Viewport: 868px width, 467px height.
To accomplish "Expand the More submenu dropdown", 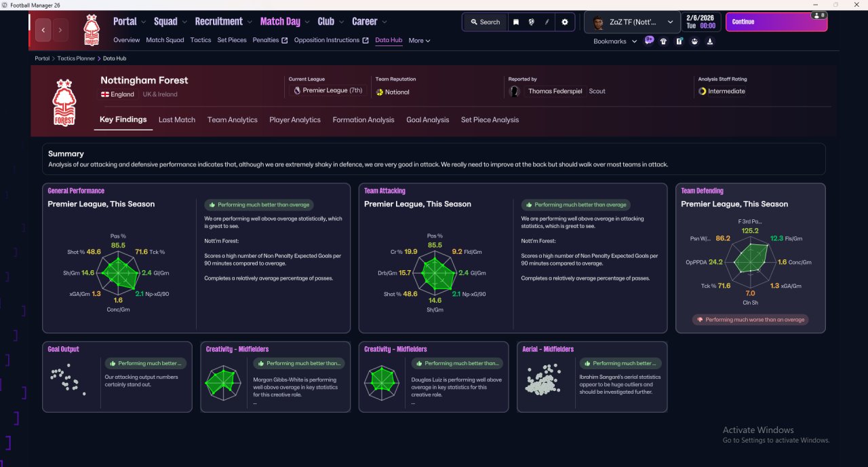I will (419, 41).
